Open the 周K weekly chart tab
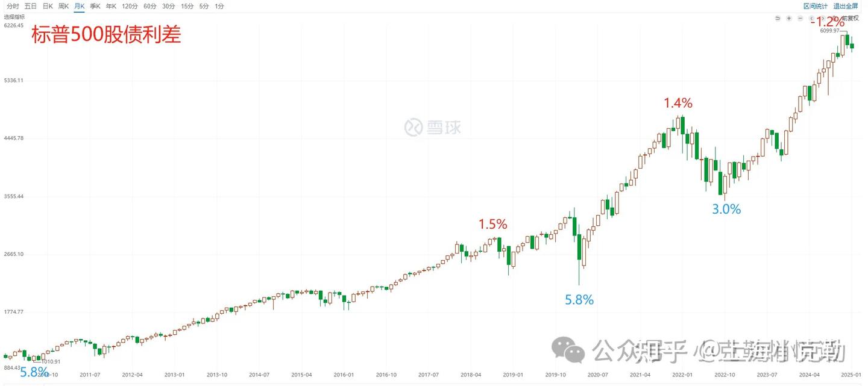868x386 pixels. point(63,6)
